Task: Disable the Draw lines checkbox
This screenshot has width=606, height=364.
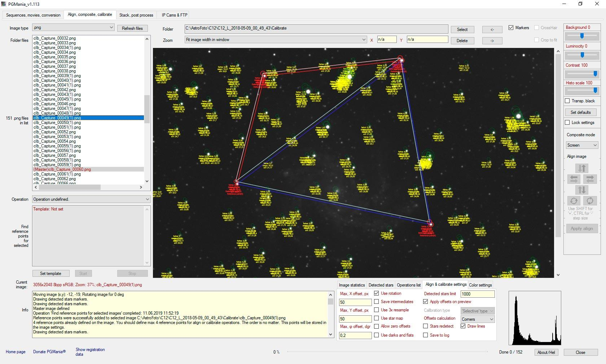Action: tap(463, 326)
